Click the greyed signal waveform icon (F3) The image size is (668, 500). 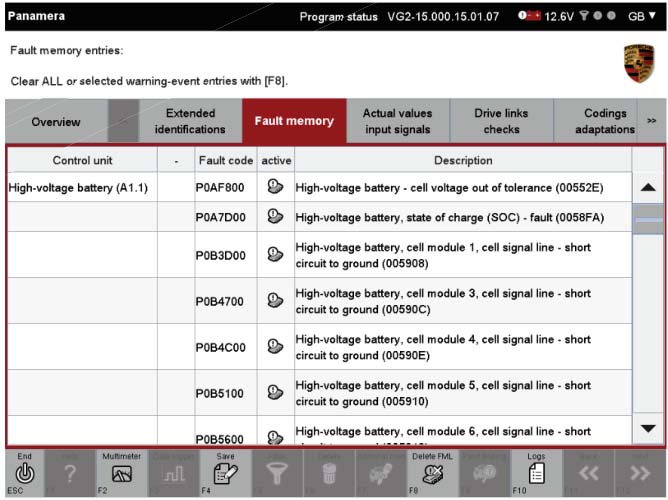[174, 474]
